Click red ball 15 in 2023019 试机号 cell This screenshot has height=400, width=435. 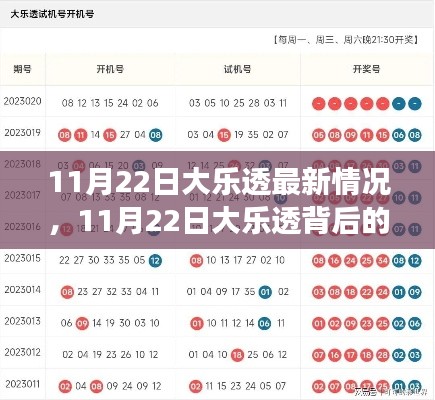click(x=224, y=135)
